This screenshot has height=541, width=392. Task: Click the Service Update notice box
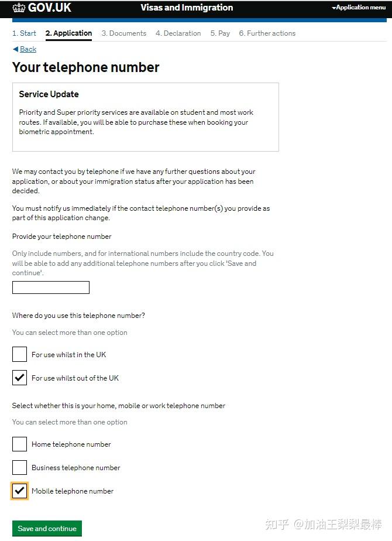click(x=145, y=117)
